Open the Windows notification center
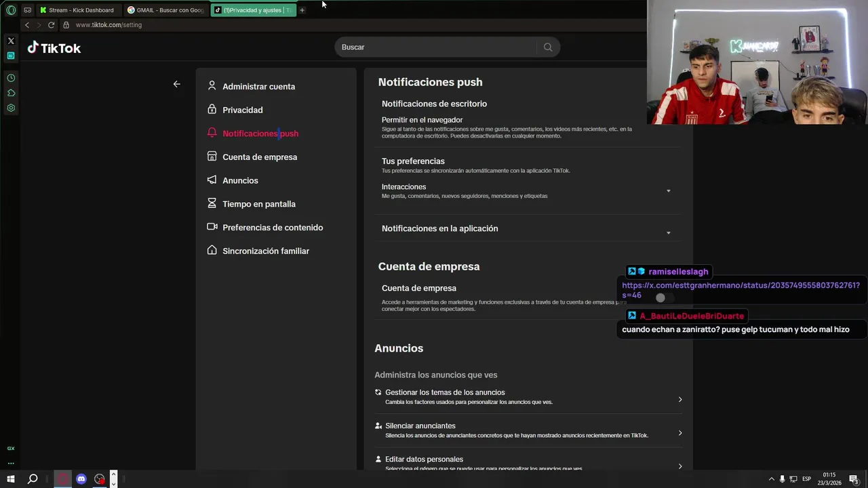Viewport: 868px width, 488px height. tap(854, 479)
